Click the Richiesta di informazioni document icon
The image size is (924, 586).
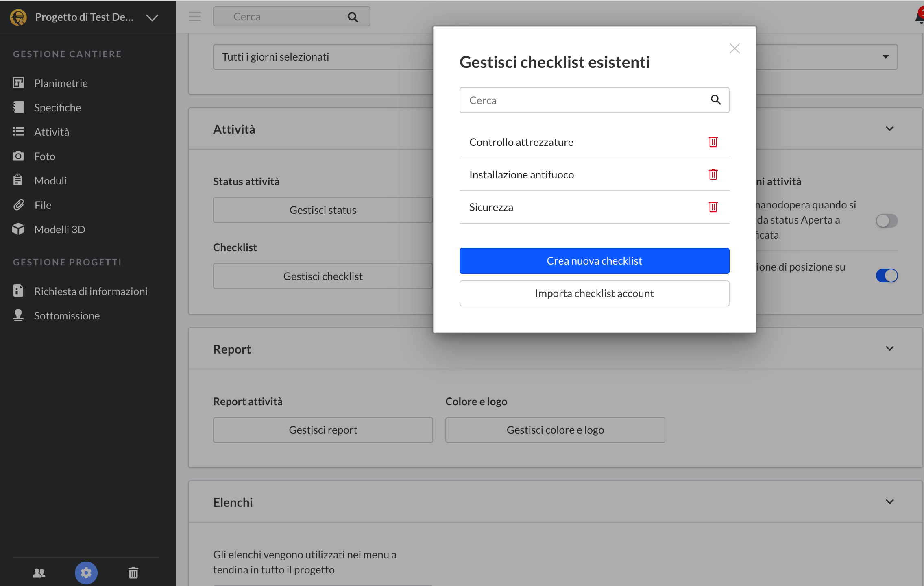(x=18, y=291)
